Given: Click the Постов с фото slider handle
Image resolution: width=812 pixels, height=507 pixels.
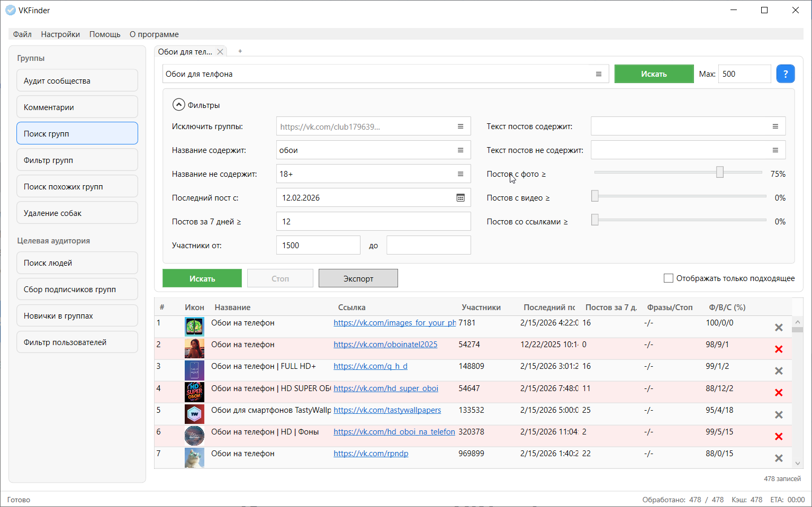Looking at the screenshot, I should [x=719, y=173].
